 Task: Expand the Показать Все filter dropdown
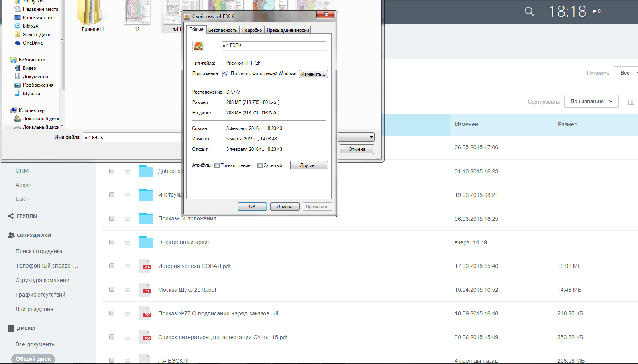(x=626, y=73)
